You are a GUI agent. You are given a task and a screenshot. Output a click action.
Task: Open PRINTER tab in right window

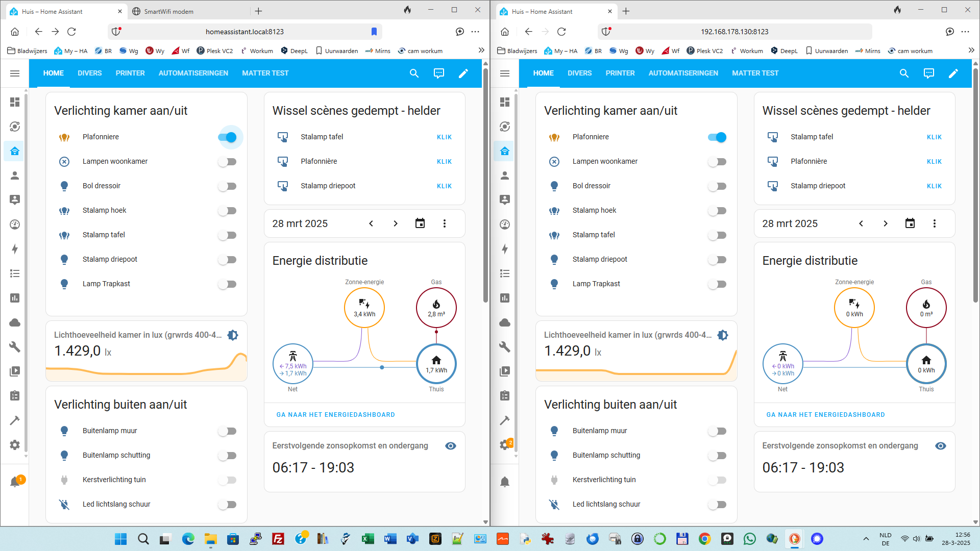click(620, 73)
